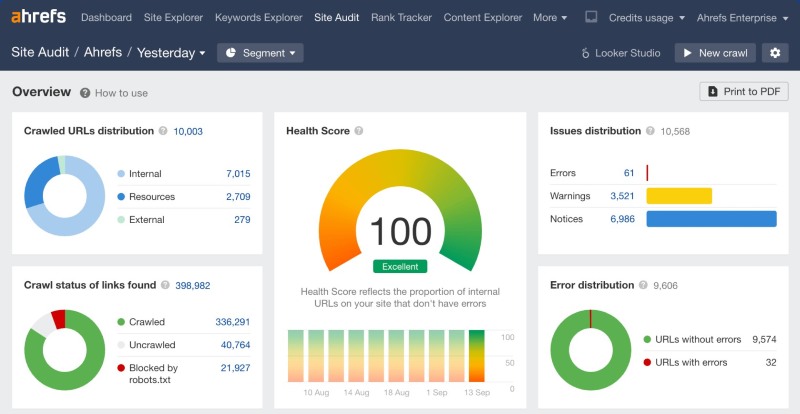
Task: Open Rank Tracker
Action: pos(402,17)
